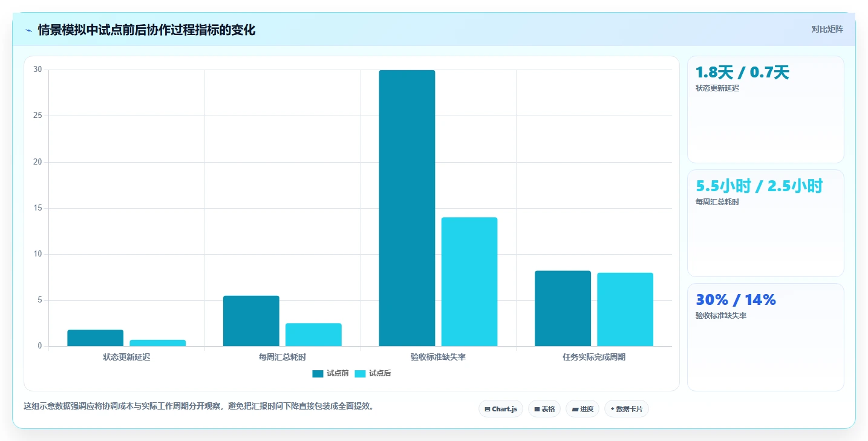Toggle the 试点后 legend item

coord(373,373)
